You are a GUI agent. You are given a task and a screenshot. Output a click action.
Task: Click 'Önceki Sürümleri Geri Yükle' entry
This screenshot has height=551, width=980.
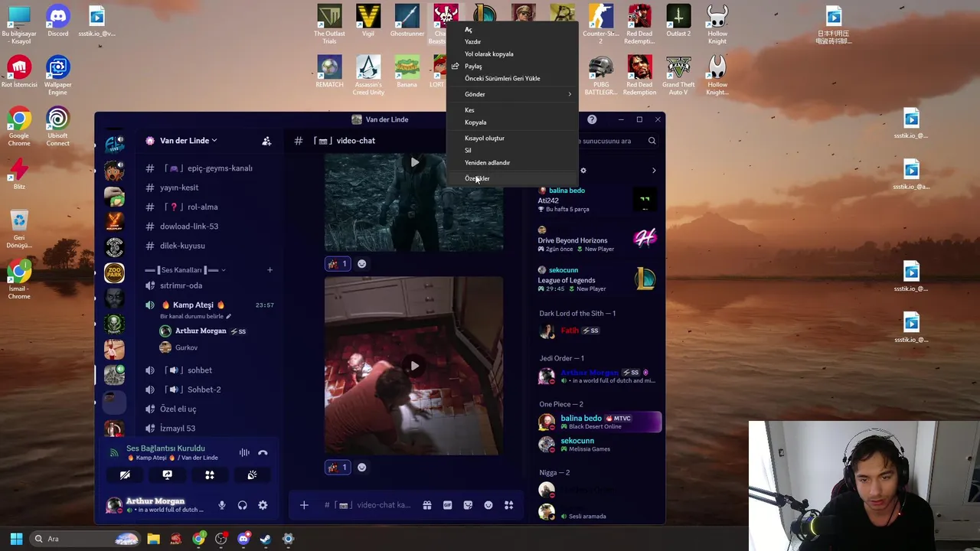pos(502,78)
